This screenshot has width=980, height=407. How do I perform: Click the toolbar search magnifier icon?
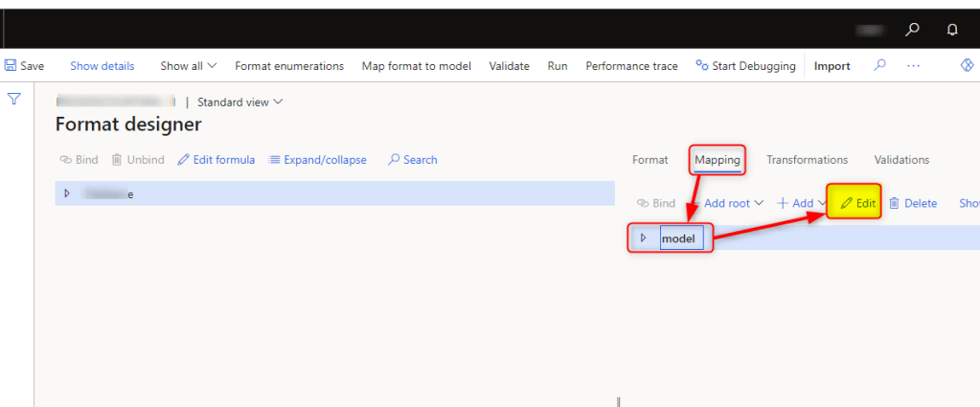[879, 66]
